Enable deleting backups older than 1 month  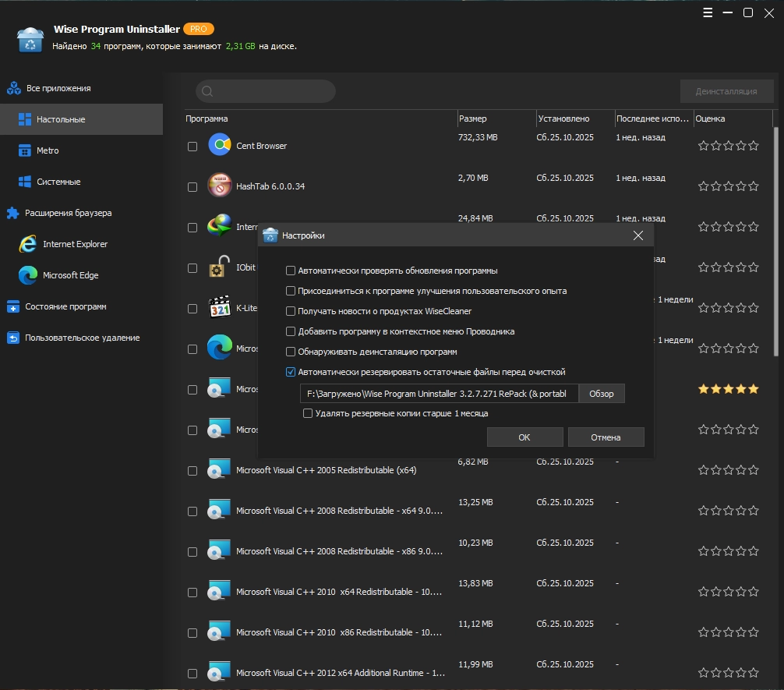pyautogui.click(x=308, y=413)
